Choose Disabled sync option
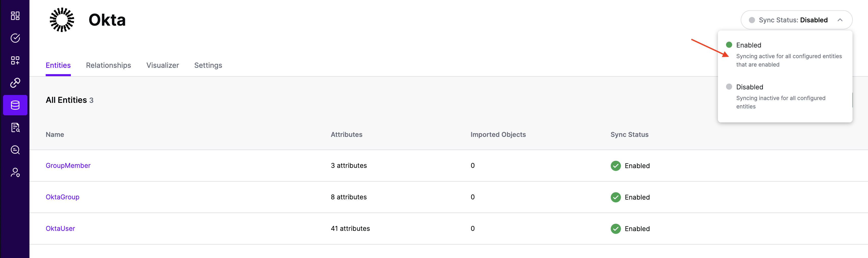 (x=785, y=96)
